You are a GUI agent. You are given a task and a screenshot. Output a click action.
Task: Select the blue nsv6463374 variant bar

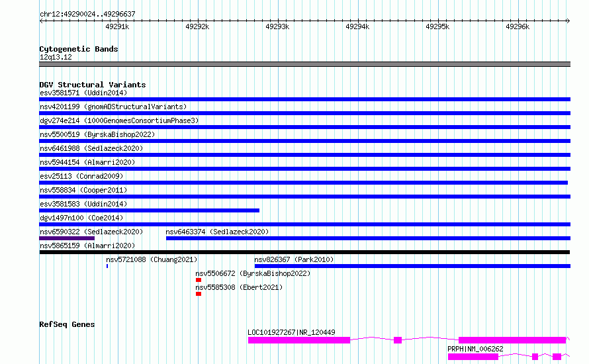coord(368,238)
